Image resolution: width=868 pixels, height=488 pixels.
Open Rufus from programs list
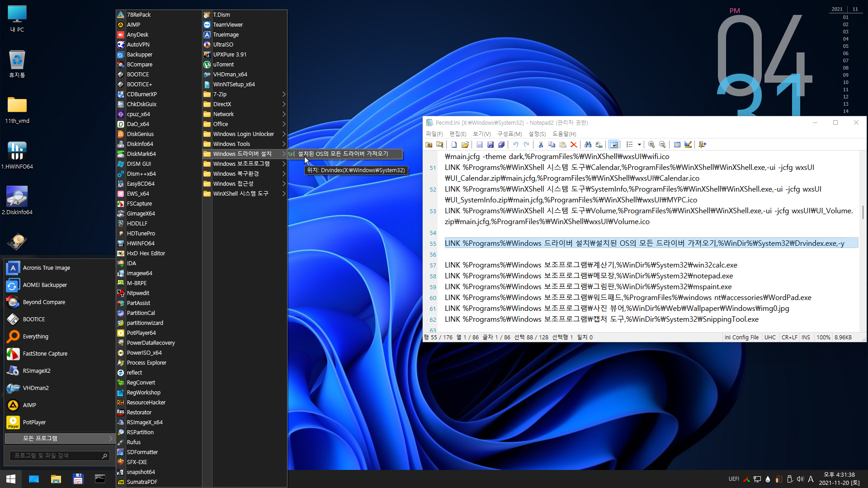pyautogui.click(x=158, y=442)
